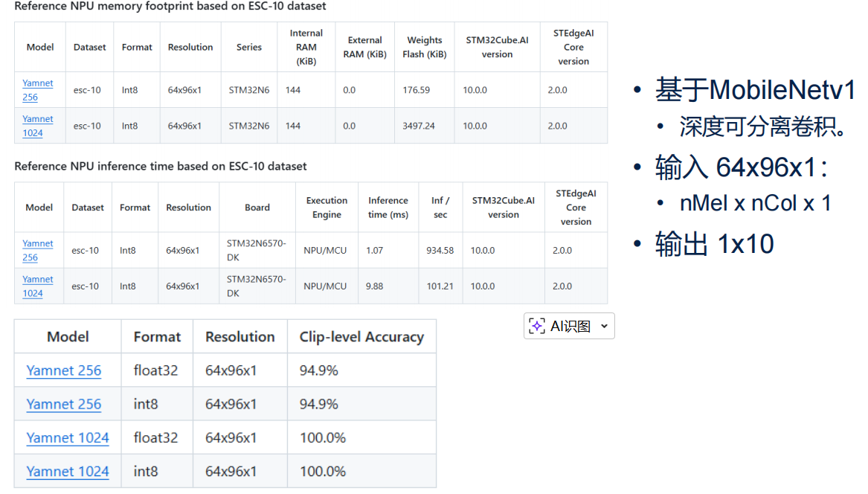868x494 pixels.
Task: Click the Clip-level Accuracy column header
Action: click(361, 337)
